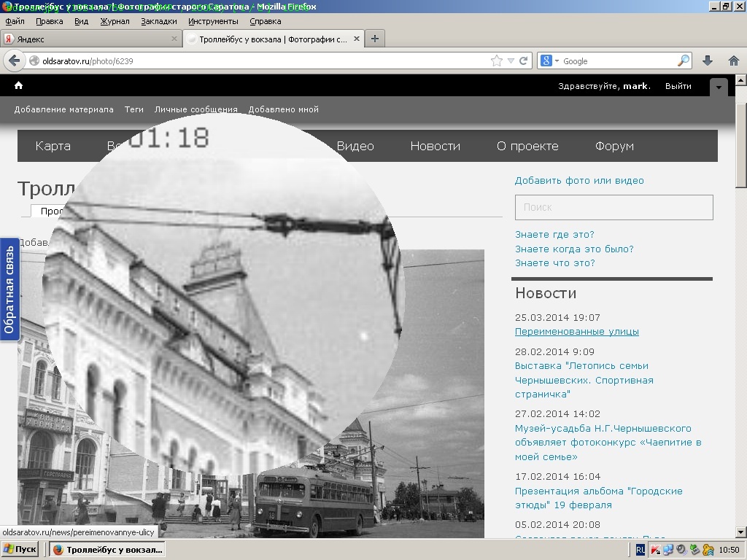Open Добавление материала link
This screenshot has width=747, height=560.
click(x=64, y=109)
